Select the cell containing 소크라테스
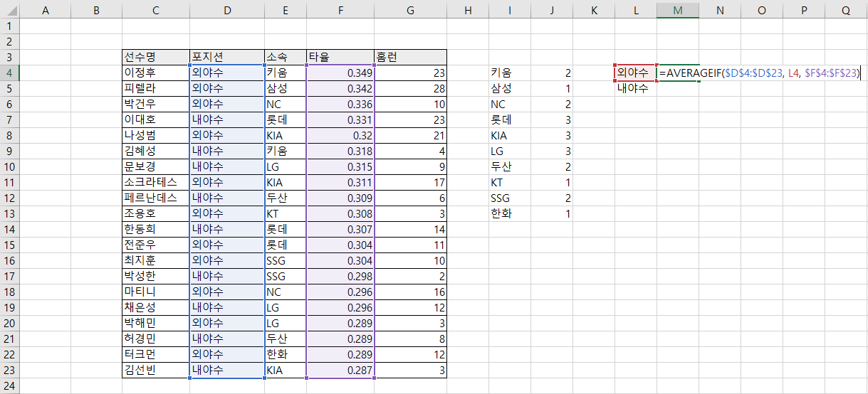The image size is (868, 394). (155, 182)
